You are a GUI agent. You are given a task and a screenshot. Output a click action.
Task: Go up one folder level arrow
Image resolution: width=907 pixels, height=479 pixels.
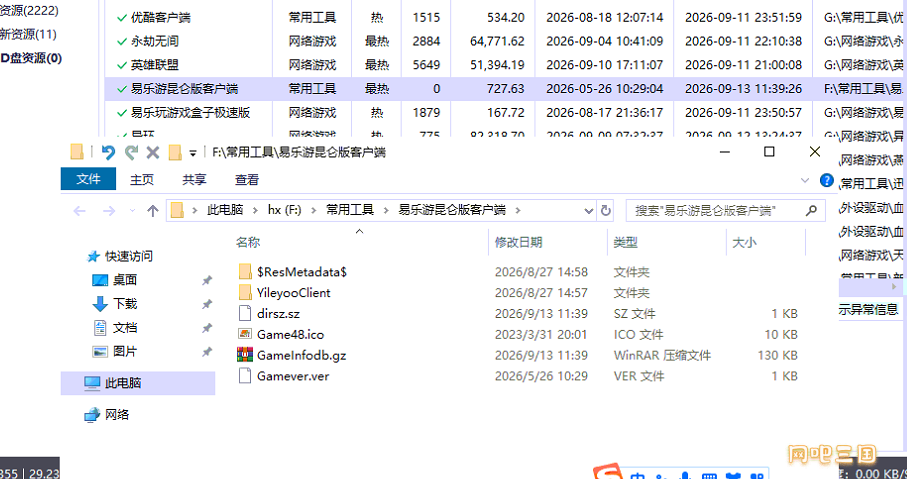(153, 211)
